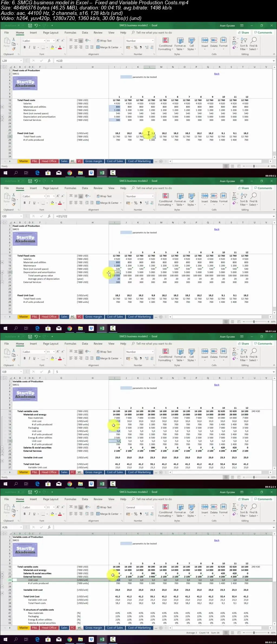Open Chrome on taskbar under the L28 frame
Screen dimensions: 277x644
[70, 173]
